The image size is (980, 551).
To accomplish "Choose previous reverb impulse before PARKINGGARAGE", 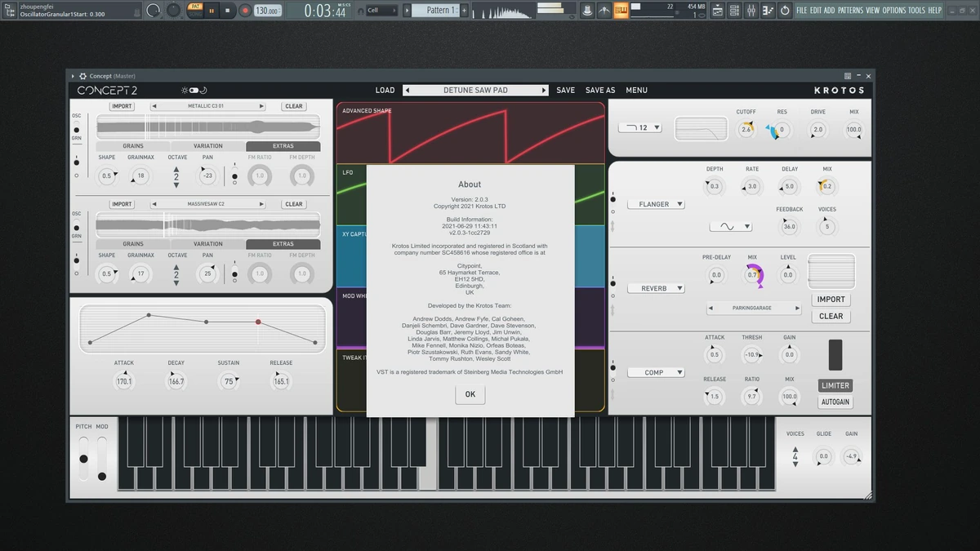I will pyautogui.click(x=712, y=309).
